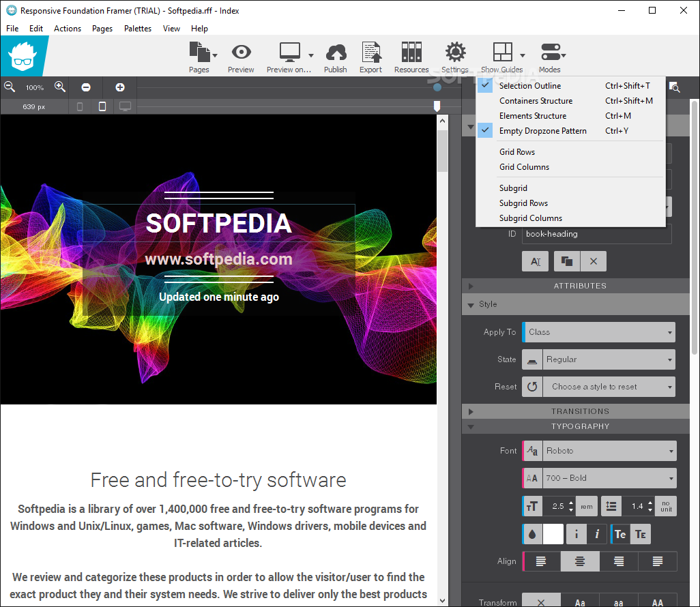Viewport: 700px width, 607px height.
Task: Click the no unit button
Action: point(666,506)
